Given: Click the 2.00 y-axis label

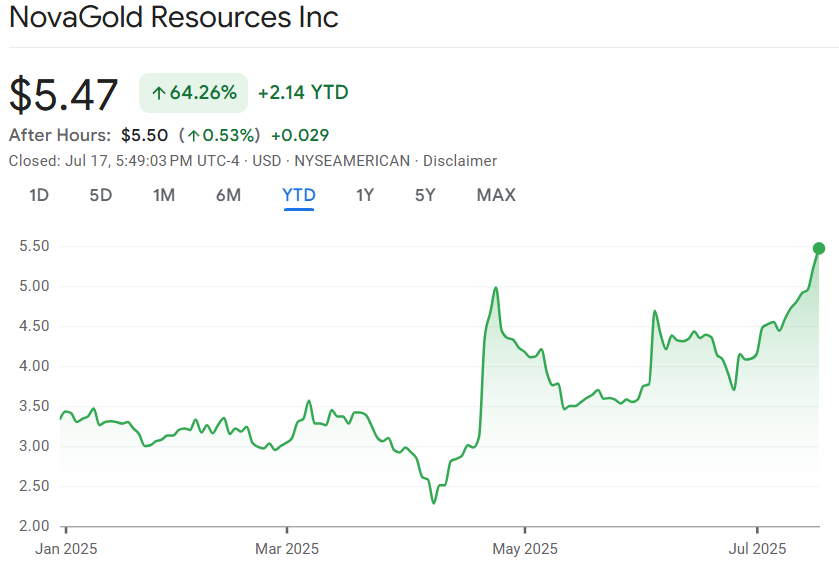Looking at the screenshot, I should click(34, 526).
